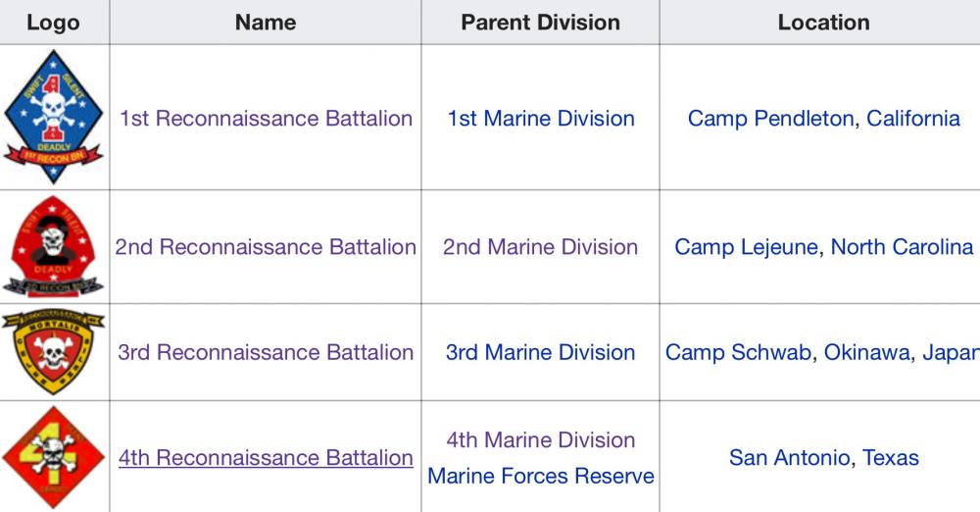Click the 4th Reconnaissance Battalion link
The image size is (980, 512).
point(266,458)
